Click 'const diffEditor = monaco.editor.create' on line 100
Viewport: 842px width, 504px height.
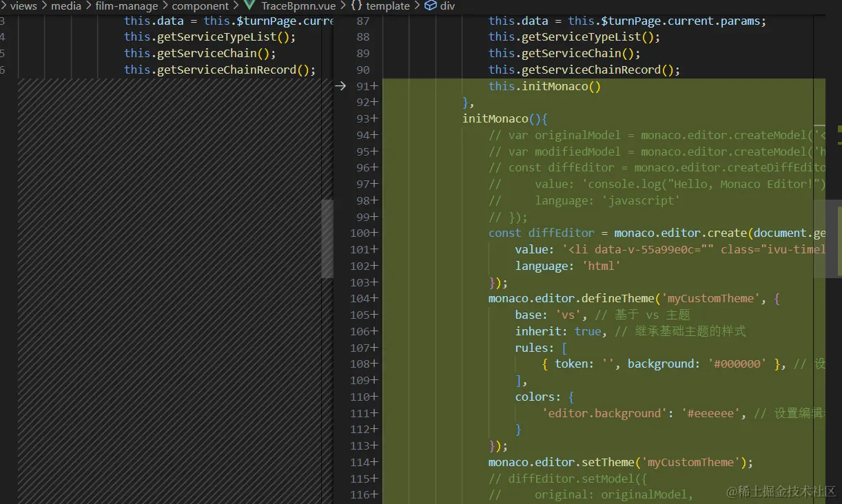click(617, 233)
